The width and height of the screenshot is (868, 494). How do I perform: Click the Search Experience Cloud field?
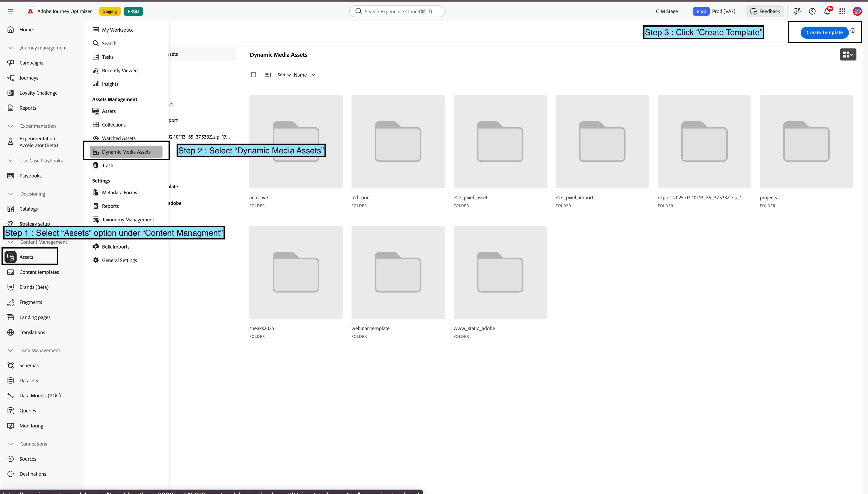(x=397, y=12)
